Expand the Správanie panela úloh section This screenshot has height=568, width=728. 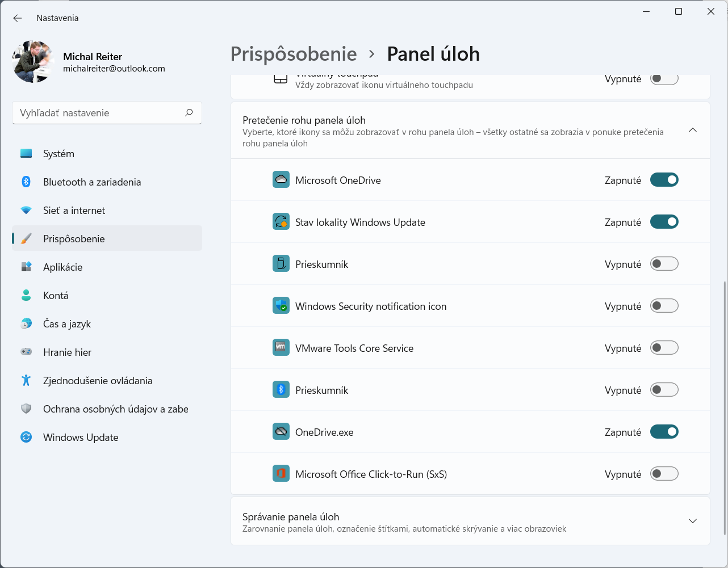click(x=692, y=521)
